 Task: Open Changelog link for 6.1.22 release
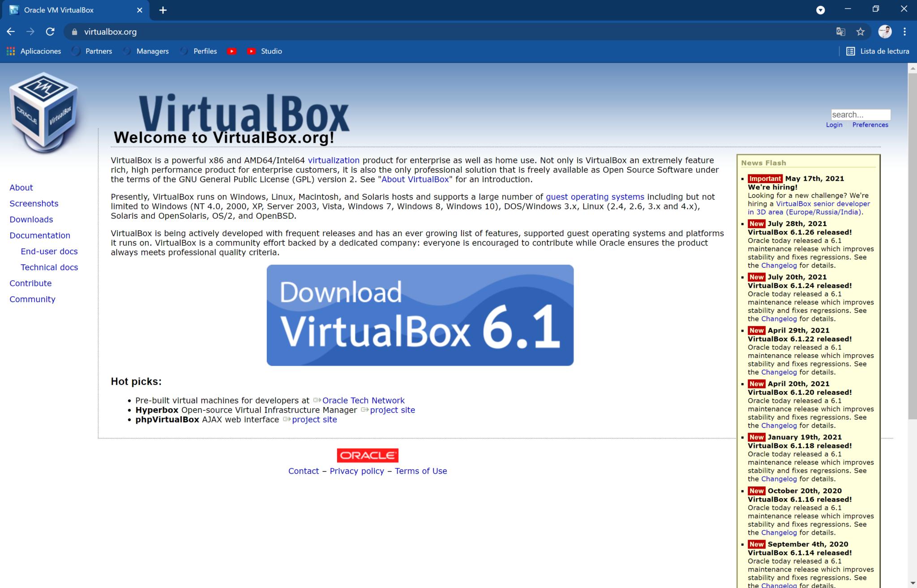point(779,372)
